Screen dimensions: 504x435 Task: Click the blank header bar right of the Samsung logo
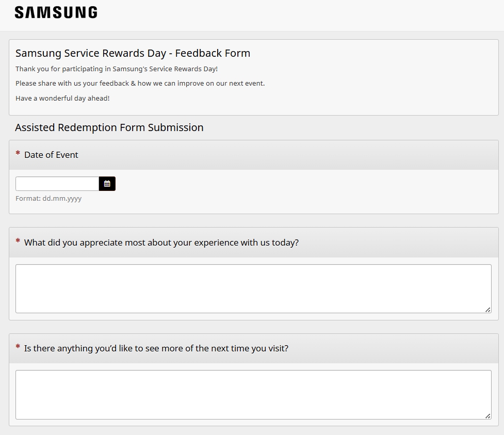(299, 14)
